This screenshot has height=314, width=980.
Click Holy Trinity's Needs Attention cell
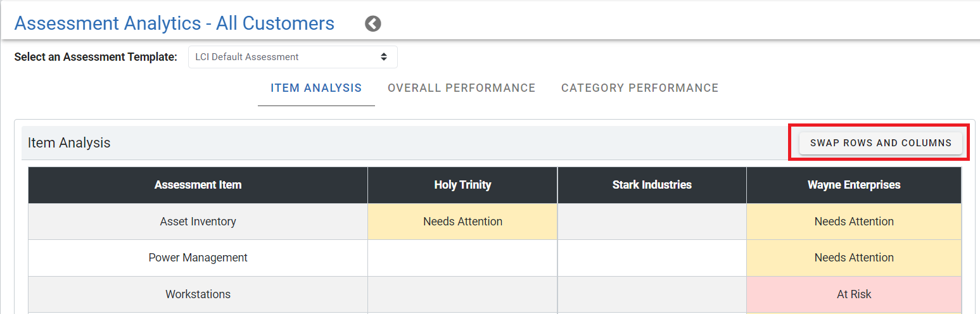pyautogui.click(x=462, y=222)
